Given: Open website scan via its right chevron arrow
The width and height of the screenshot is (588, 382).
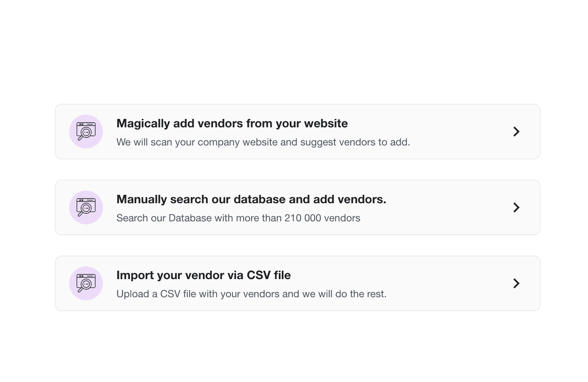Looking at the screenshot, I should (516, 132).
